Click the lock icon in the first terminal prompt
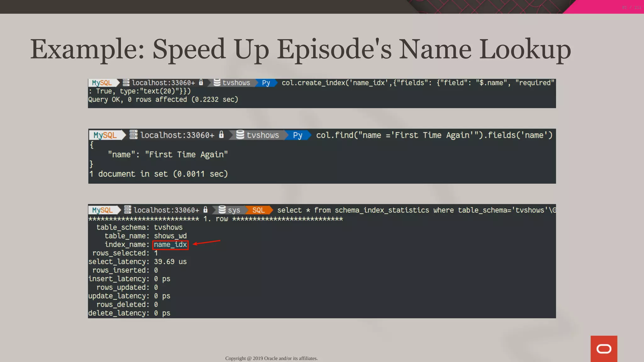Screen dimensions: 644x362 (x=201, y=82)
